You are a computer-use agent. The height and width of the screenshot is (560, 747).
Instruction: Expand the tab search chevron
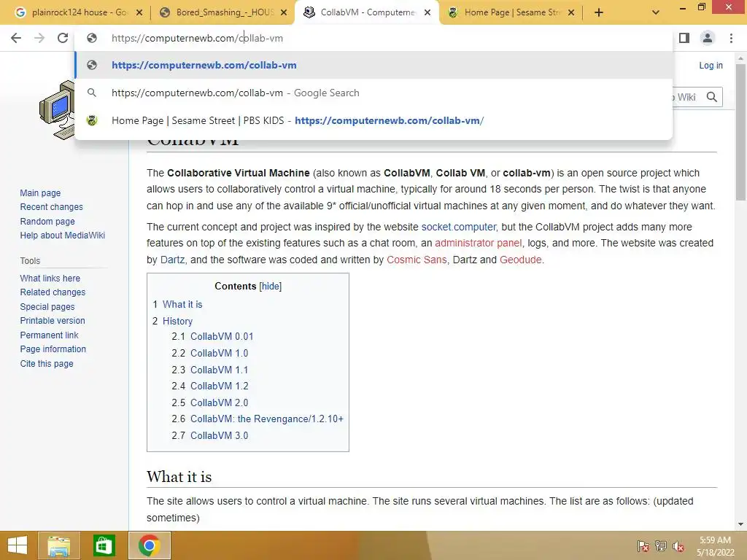pos(656,12)
